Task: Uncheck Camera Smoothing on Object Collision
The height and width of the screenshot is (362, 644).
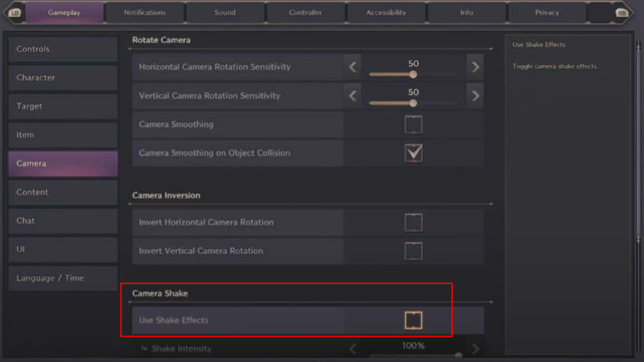Action: 413,153
